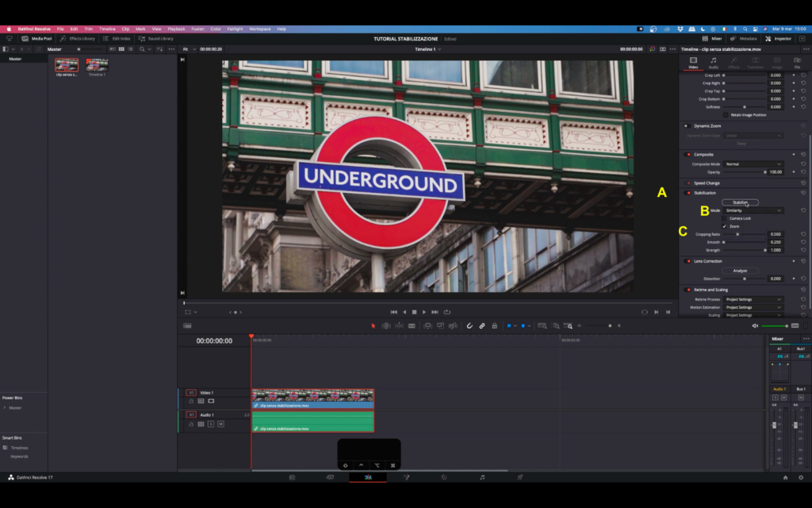Viewport: 812px width, 508px height.
Task: Open the stabilization Mode dropdown
Action: pyautogui.click(x=753, y=210)
